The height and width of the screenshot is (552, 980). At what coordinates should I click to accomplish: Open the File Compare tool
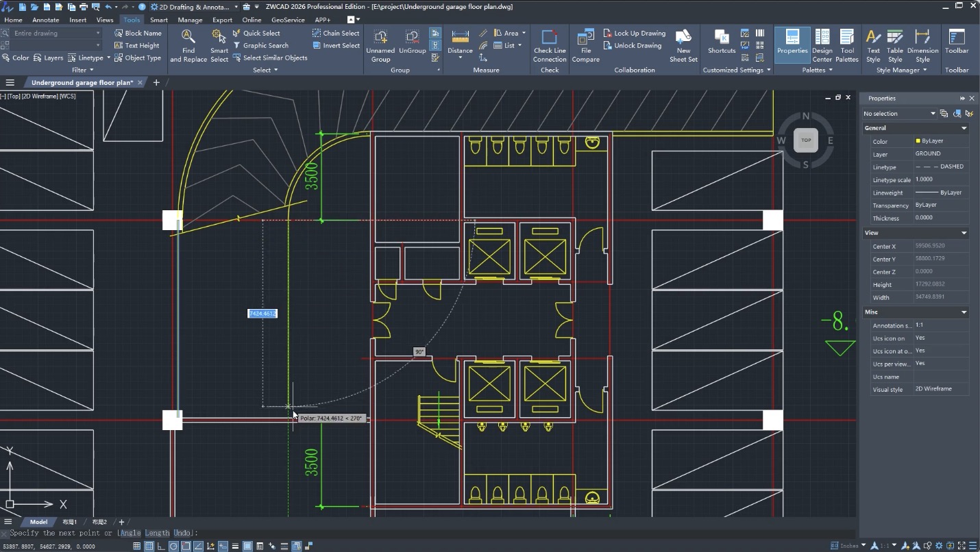tap(585, 45)
